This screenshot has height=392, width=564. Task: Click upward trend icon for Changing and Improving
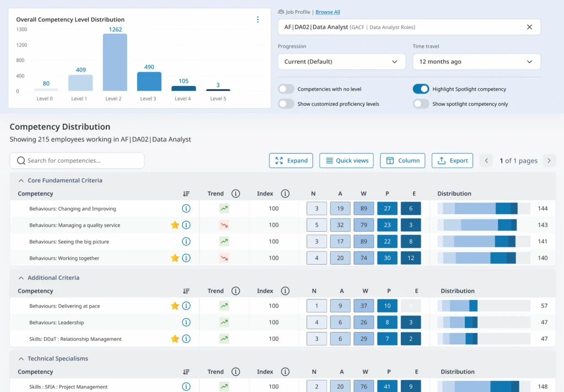[x=224, y=209]
